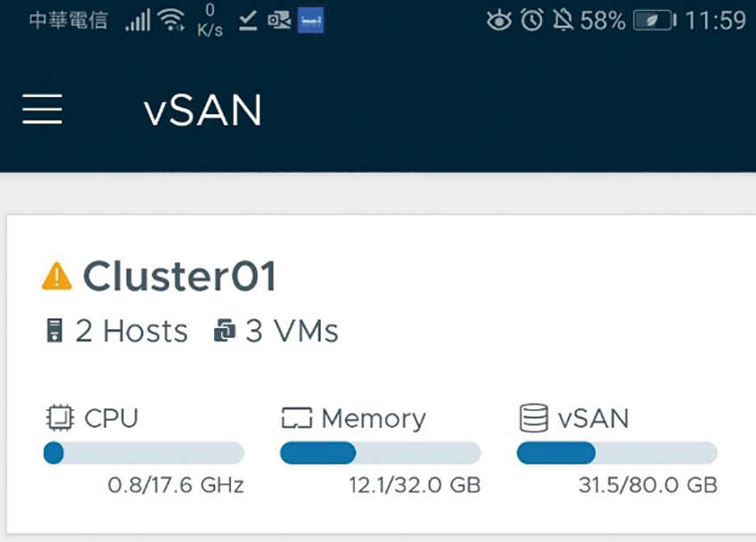Image resolution: width=756 pixels, height=542 pixels.
Task: Tap the Memory module icon
Action: tap(297, 418)
